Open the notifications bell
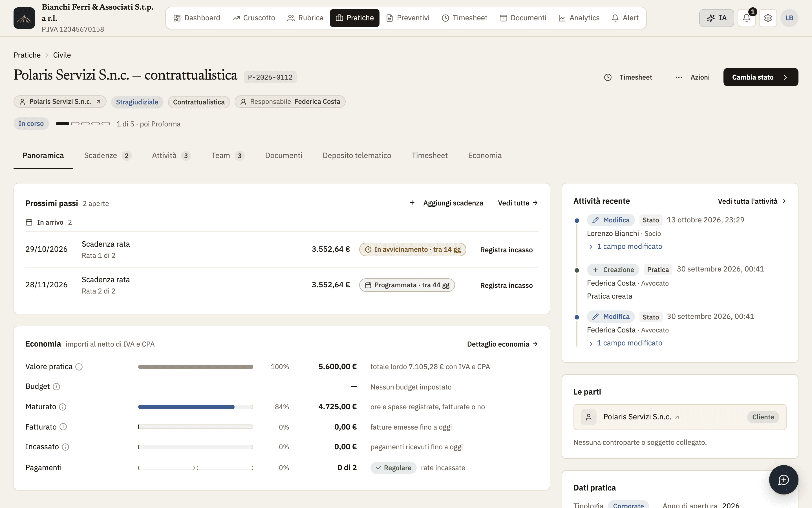 click(746, 18)
